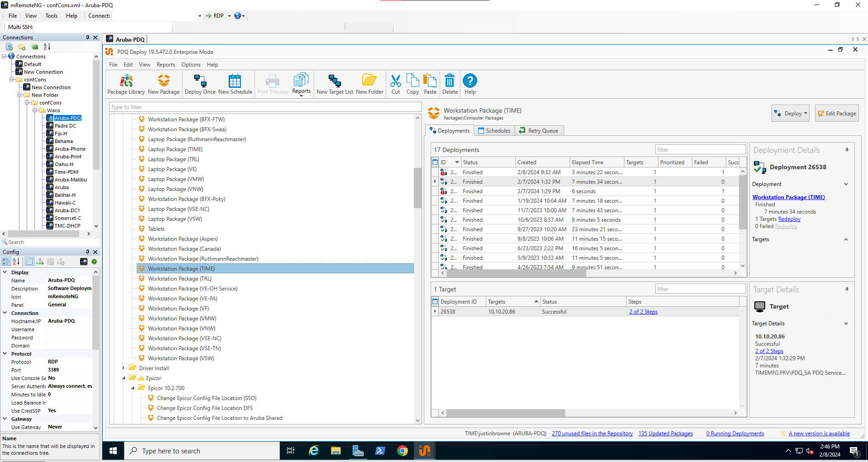The image size is (868, 462).
Task: Collapse the Targets section in Deployment Details
Action: tap(846, 239)
